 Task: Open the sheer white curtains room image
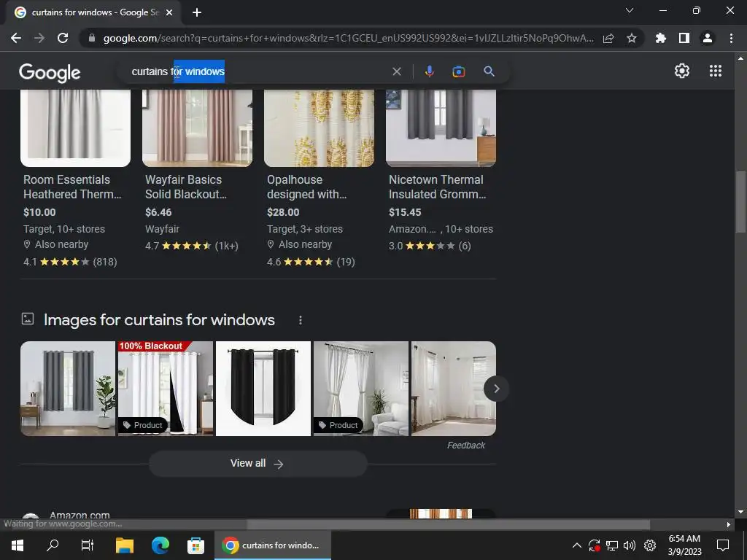point(454,389)
